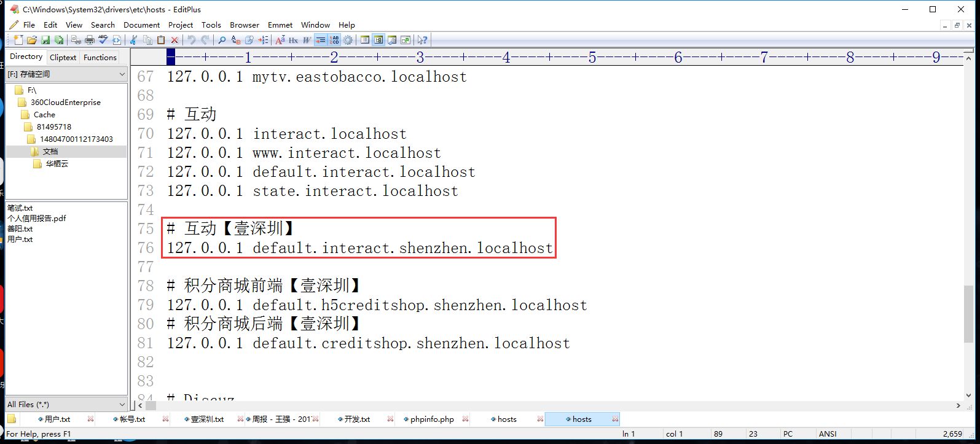Select 个人信用报告.pdf in the file list
The image size is (980, 444).
click(x=37, y=218)
